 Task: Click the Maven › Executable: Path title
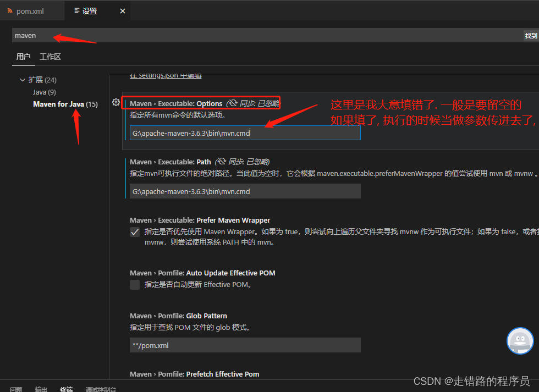(170, 162)
